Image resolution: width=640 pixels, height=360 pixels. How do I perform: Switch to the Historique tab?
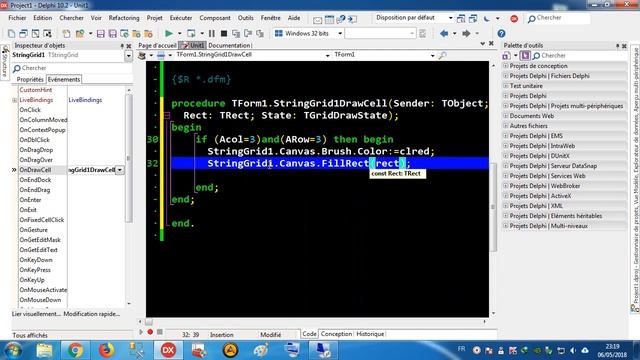pos(370,334)
